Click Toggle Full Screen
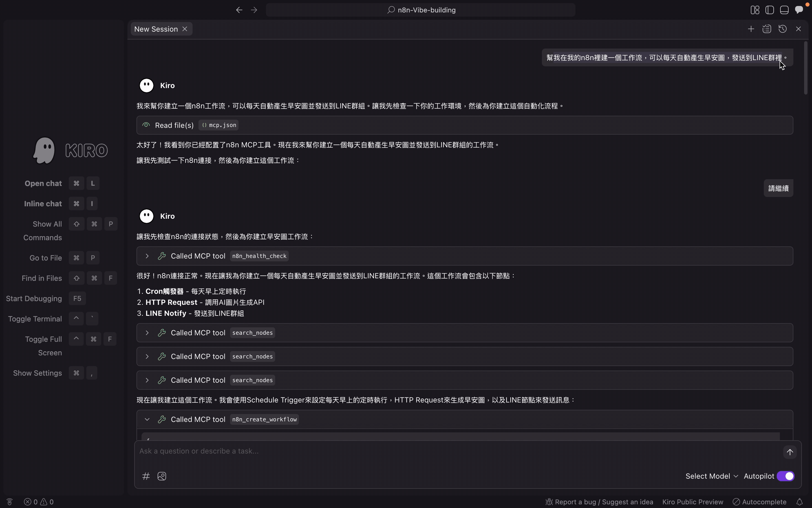 [44, 346]
